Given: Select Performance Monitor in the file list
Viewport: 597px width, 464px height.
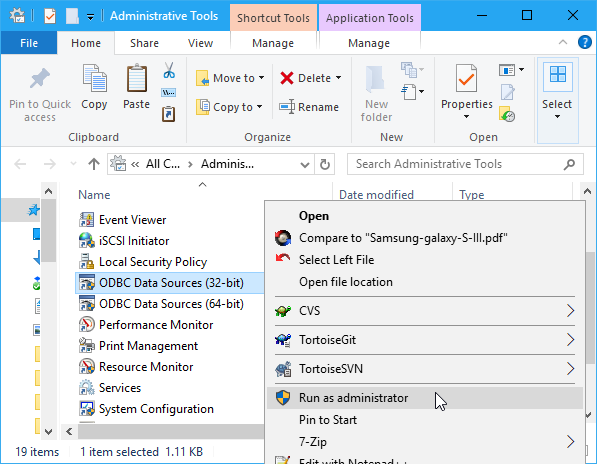Looking at the screenshot, I should click(x=156, y=325).
